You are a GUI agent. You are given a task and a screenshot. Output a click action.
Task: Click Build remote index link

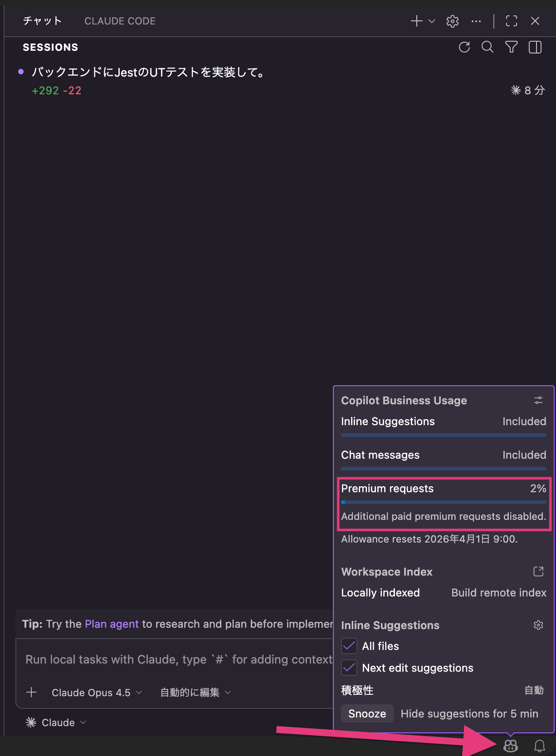[x=498, y=593]
